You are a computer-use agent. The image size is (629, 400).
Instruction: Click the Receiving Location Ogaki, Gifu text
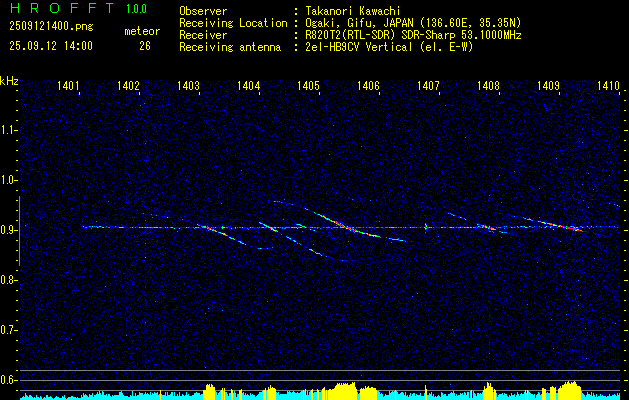(x=413, y=23)
